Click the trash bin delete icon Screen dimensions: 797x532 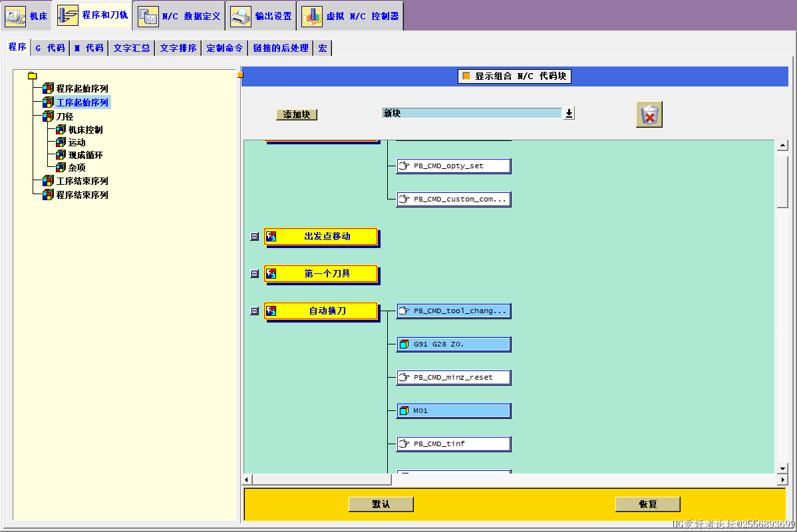tap(649, 114)
